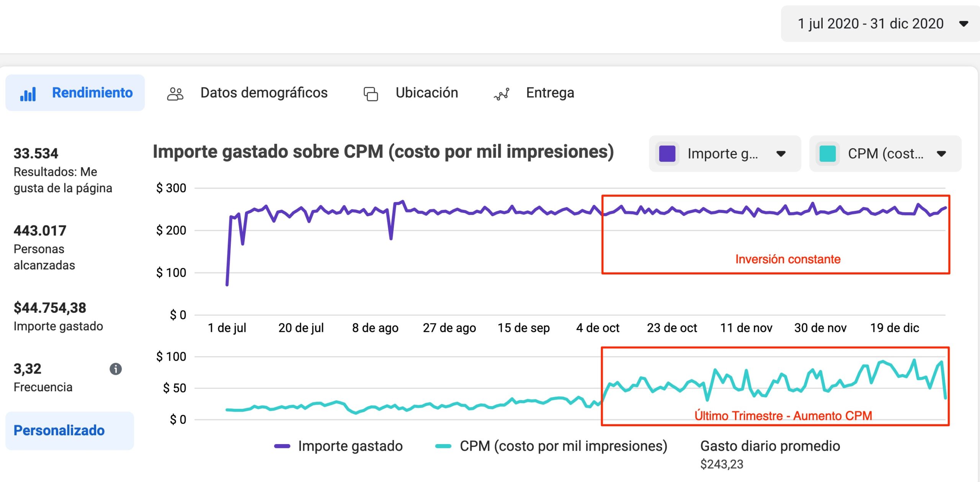Click the purple Importe gastado legend marker
The width and height of the screenshot is (980, 482).
coord(282,446)
